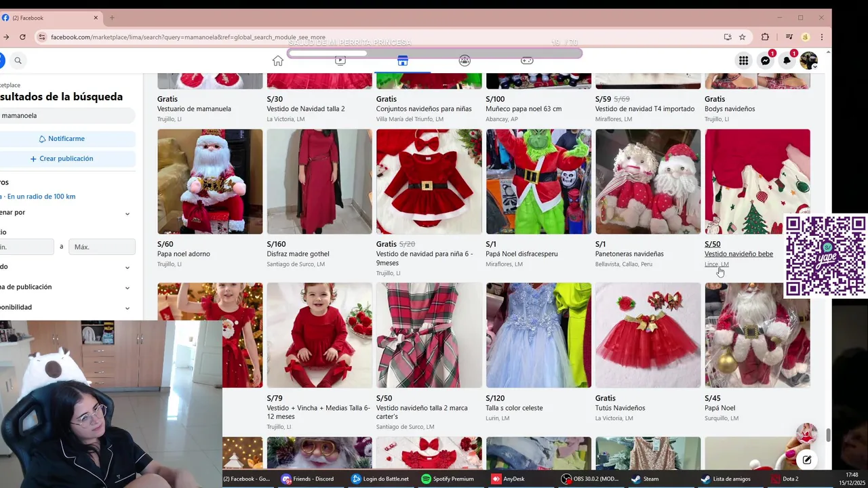
Task: Click the Facebook search magnifier icon
Action: coord(18,61)
